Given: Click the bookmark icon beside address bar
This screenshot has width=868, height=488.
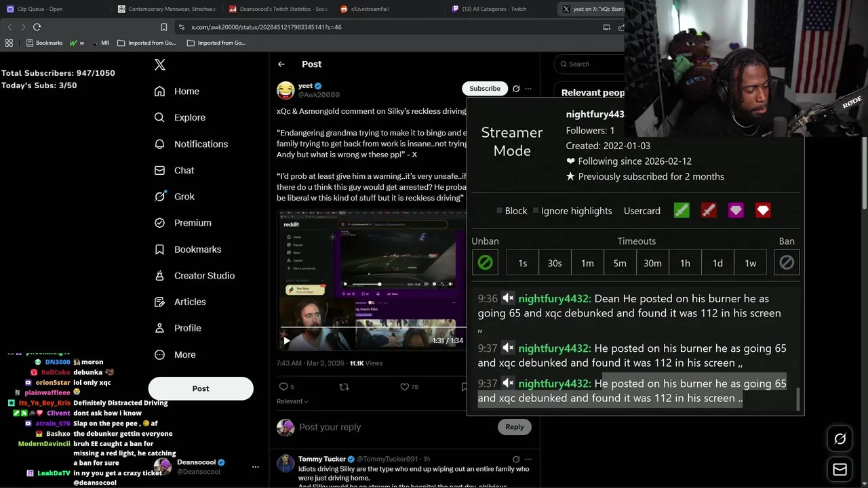Looking at the screenshot, I should (x=163, y=27).
